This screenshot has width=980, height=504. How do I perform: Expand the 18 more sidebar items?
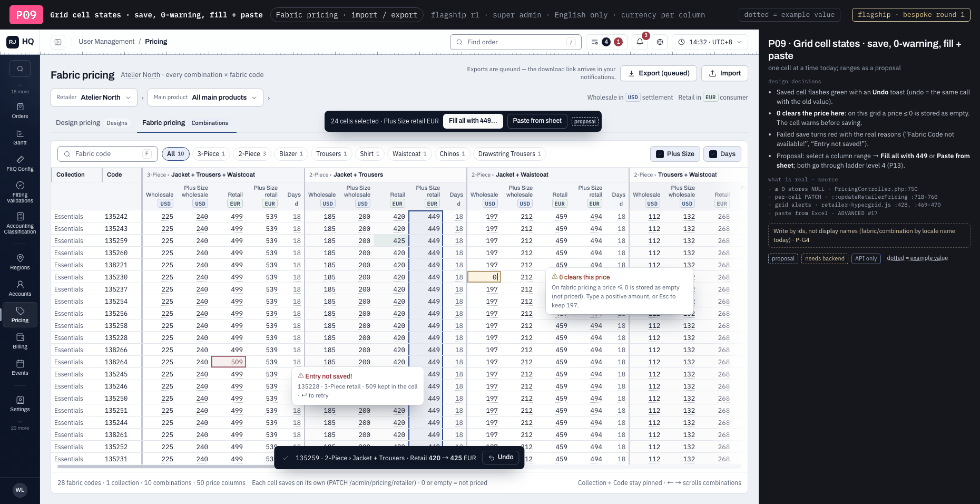point(20,89)
